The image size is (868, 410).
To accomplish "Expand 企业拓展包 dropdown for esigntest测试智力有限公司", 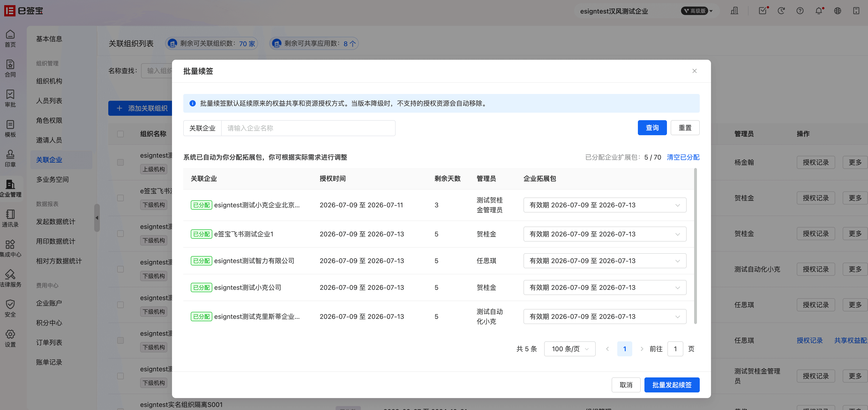I will (605, 261).
